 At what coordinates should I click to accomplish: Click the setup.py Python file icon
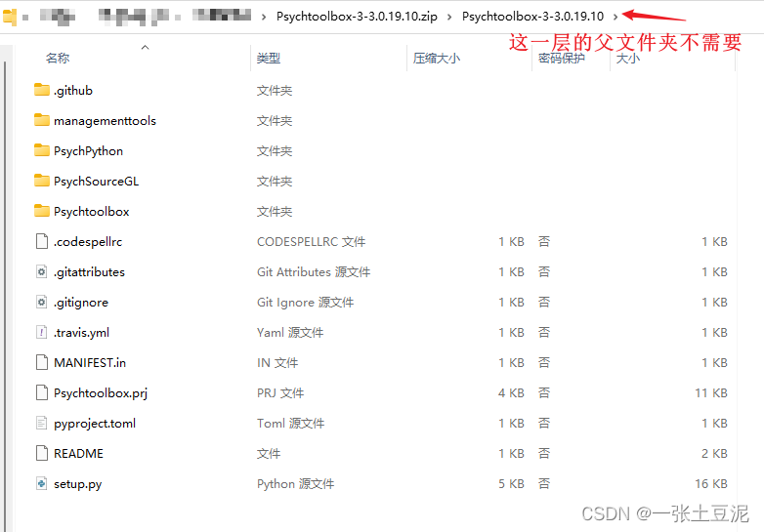click(x=42, y=483)
